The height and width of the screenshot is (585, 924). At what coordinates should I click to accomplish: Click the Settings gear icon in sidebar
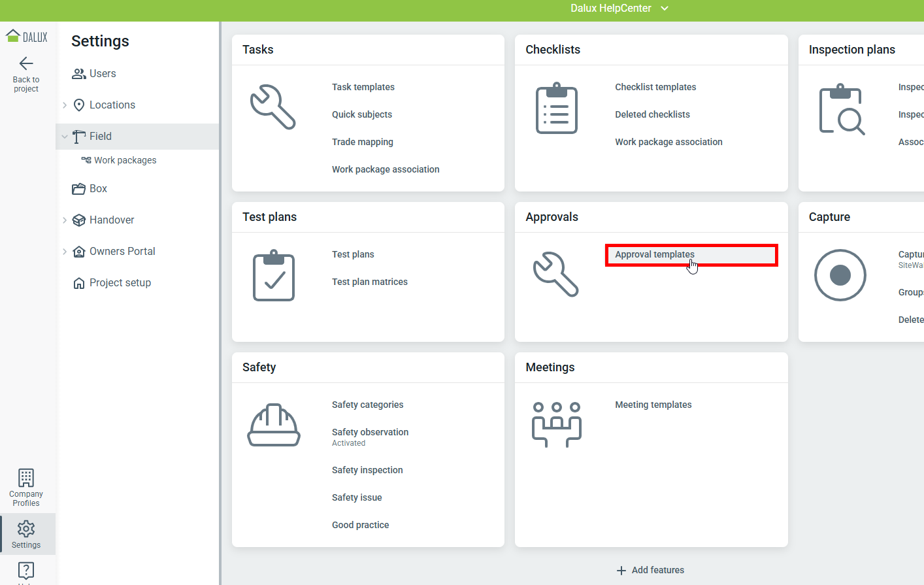point(26,529)
